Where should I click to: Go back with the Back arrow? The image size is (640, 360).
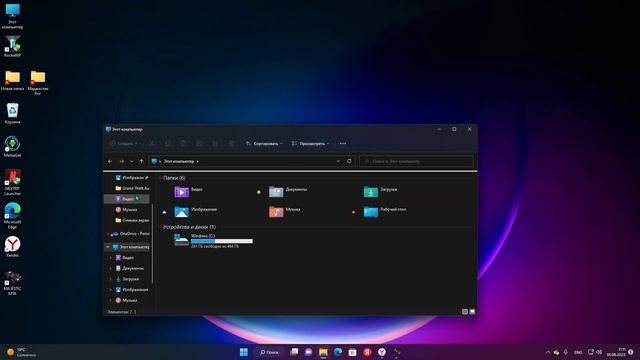click(110, 161)
